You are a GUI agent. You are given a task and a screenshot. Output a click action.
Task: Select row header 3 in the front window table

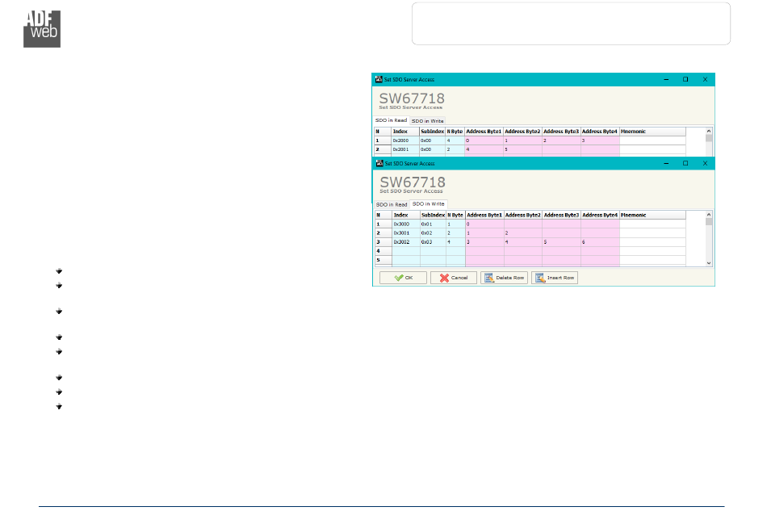(383, 242)
